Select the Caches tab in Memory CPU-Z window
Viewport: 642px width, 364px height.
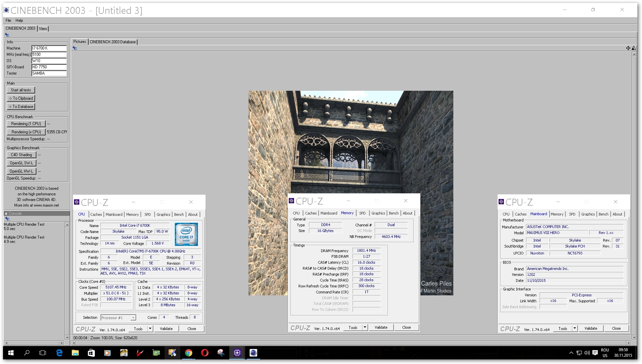click(x=311, y=213)
